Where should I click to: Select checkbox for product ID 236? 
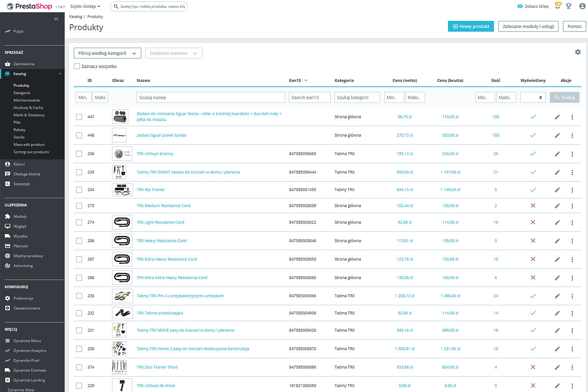click(x=79, y=154)
